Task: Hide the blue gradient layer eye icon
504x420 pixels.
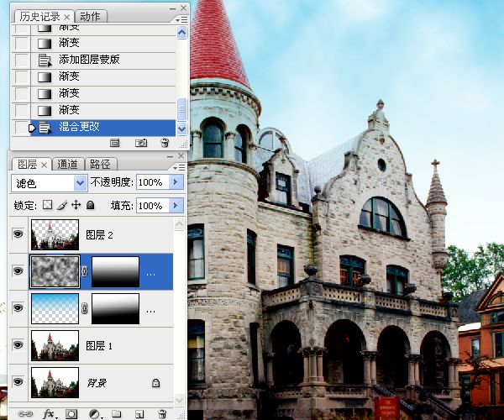Action: point(18,307)
